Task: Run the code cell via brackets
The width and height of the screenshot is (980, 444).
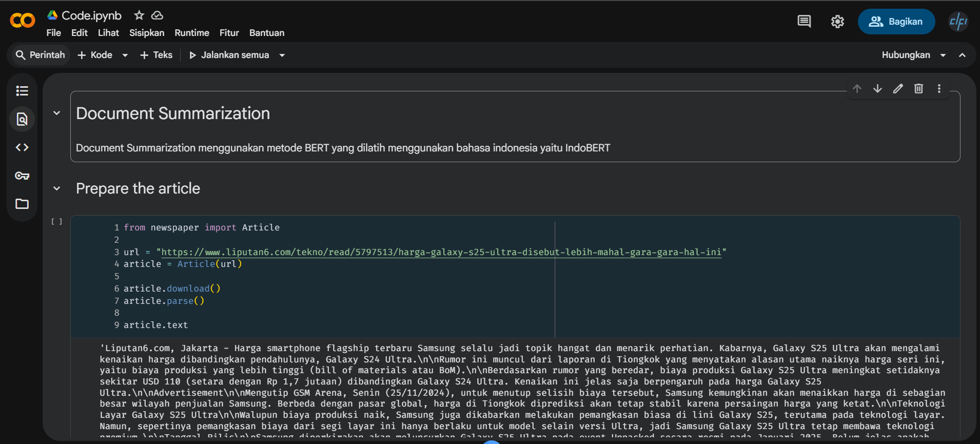Action: coord(56,222)
